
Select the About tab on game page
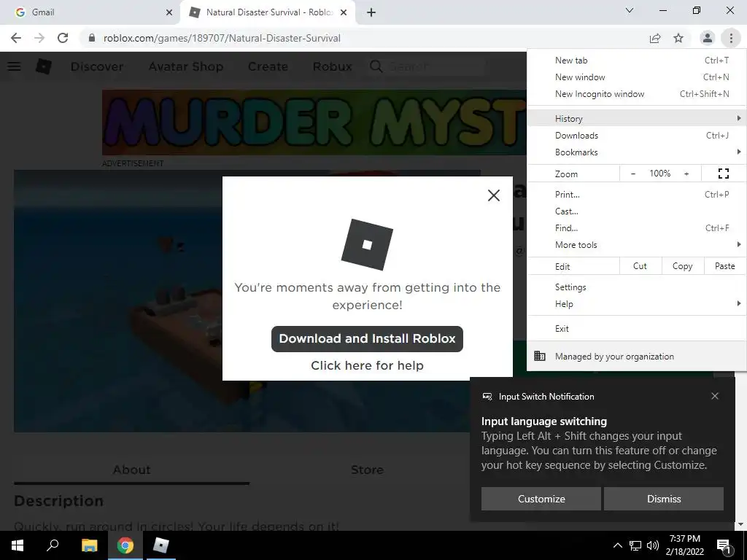(x=131, y=470)
